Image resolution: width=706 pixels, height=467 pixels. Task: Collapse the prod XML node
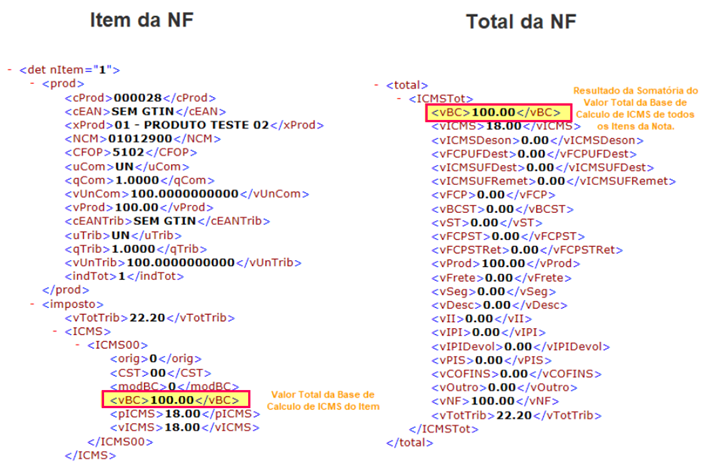pyautogui.click(x=33, y=83)
